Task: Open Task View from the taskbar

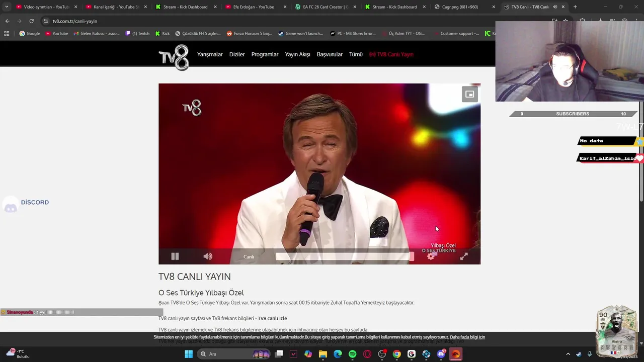Action: (x=279, y=354)
